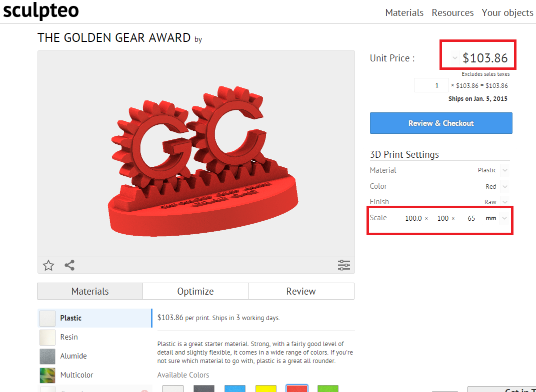
Task: Click the share icon below the viewer
Action: tap(69, 265)
